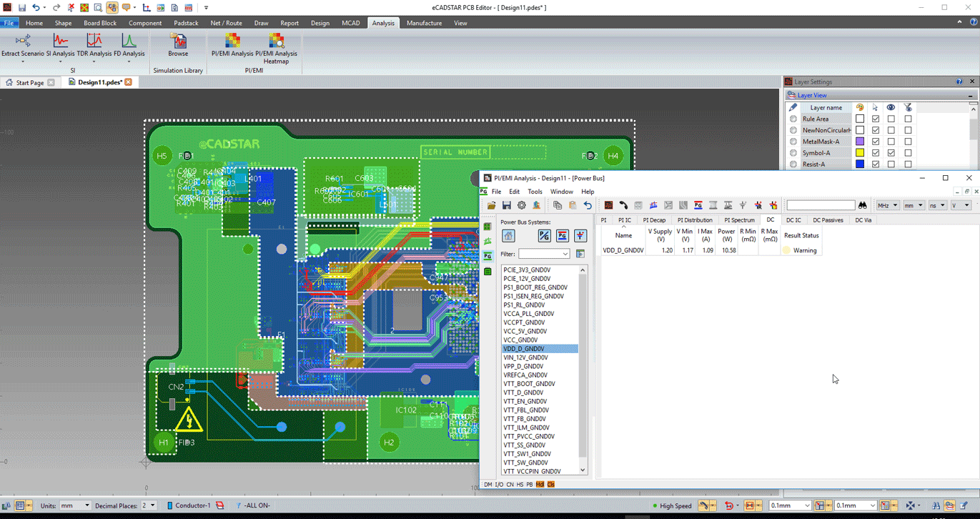This screenshot has height=519, width=980.
Task: Change the MetalMask-A purple color swatch
Action: coord(860,142)
